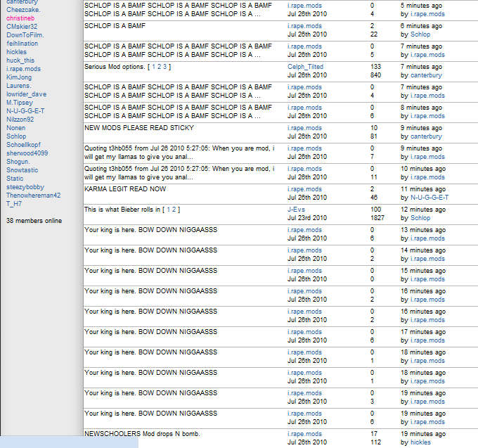The image size is (478, 448).
Task: Jump to page 2 of Bieber thread
Action: 175,210
